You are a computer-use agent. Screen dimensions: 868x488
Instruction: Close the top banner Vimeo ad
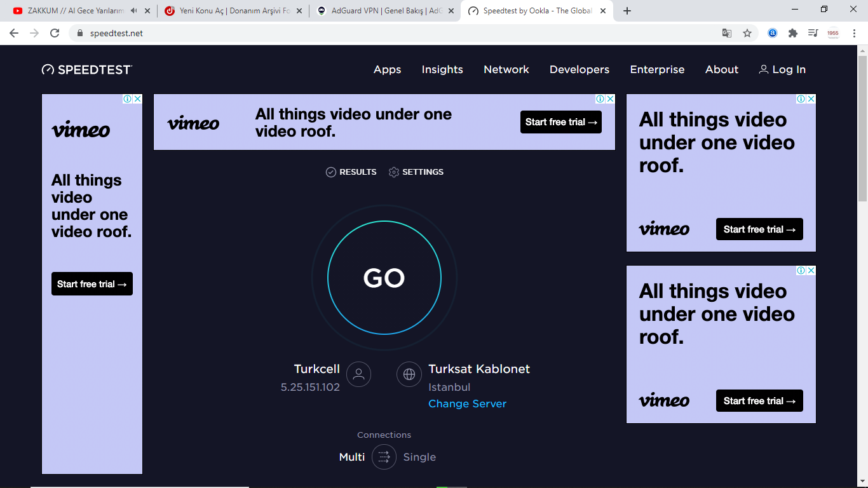(610, 99)
